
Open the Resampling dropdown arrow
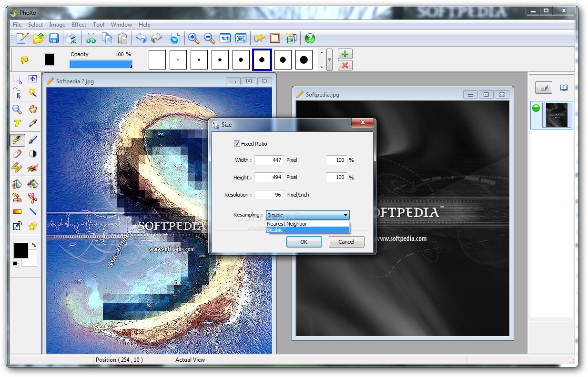pos(345,215)
